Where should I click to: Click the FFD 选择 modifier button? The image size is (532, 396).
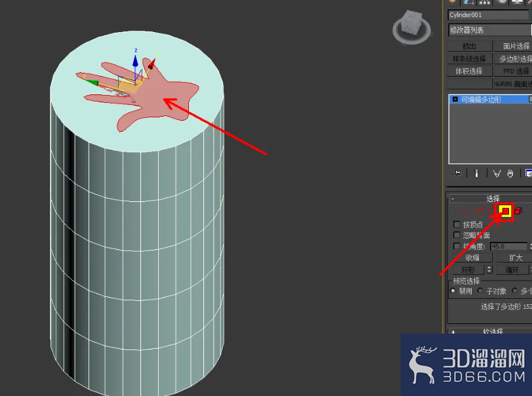[513, 71]
